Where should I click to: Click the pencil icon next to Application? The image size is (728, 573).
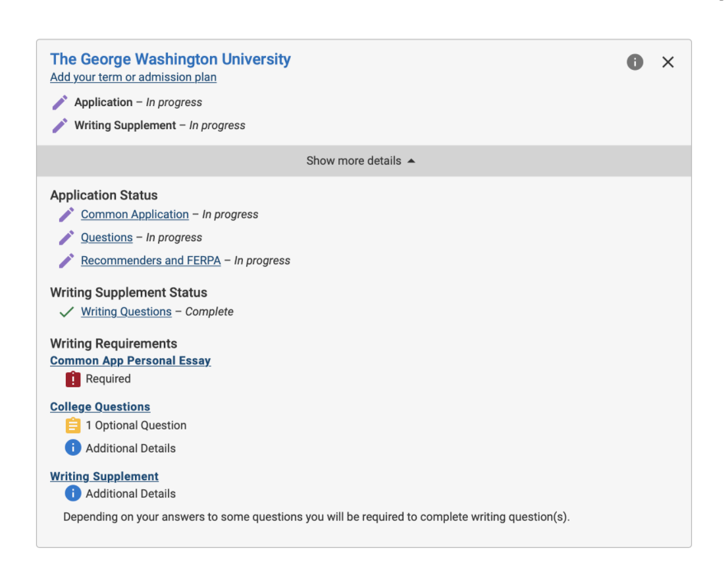click(x=59, y=102)
